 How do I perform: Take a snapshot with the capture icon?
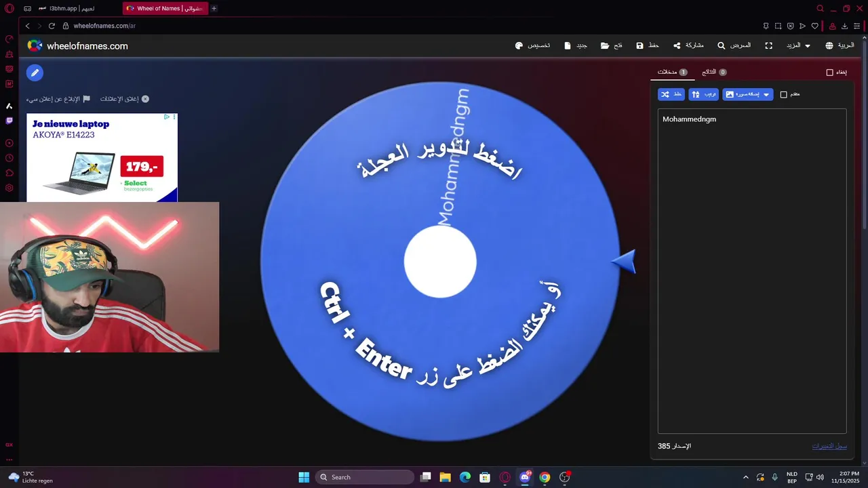pos(778,26)
